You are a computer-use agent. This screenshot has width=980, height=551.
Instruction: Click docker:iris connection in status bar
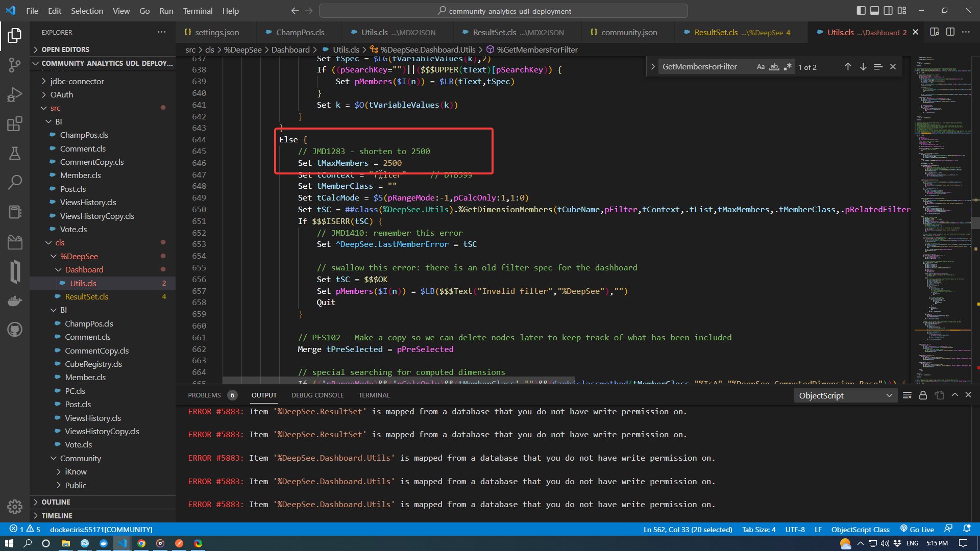101,530
